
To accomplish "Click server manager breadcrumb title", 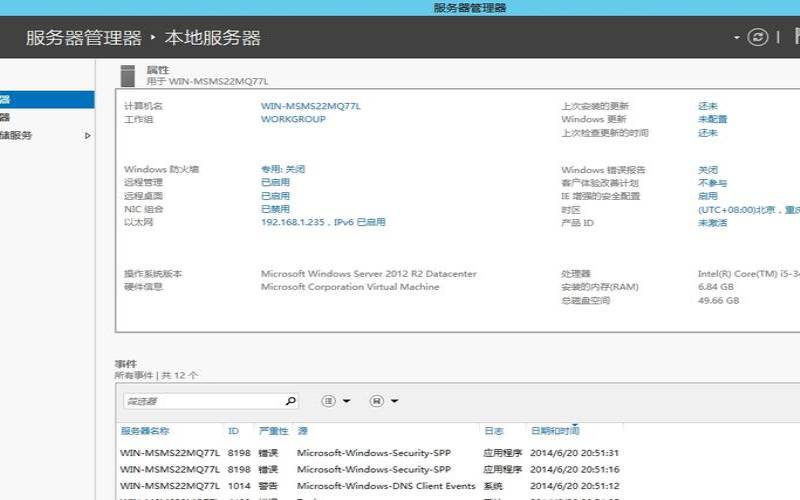I will (84, 38).
